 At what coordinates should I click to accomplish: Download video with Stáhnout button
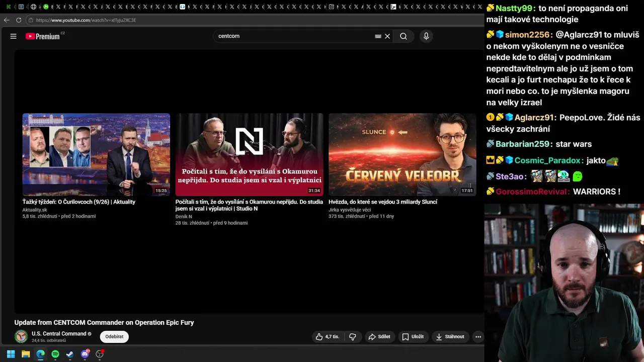click(450, 337)
